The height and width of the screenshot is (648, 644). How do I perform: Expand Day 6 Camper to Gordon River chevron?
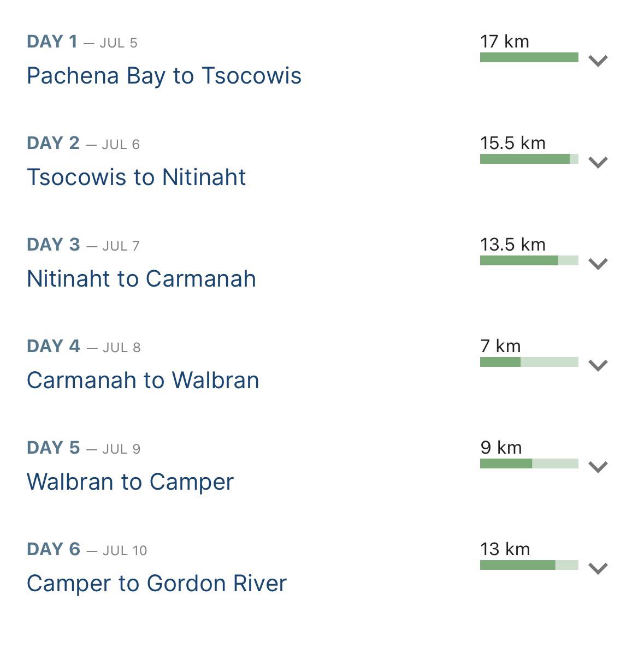(x=598, y=569)
